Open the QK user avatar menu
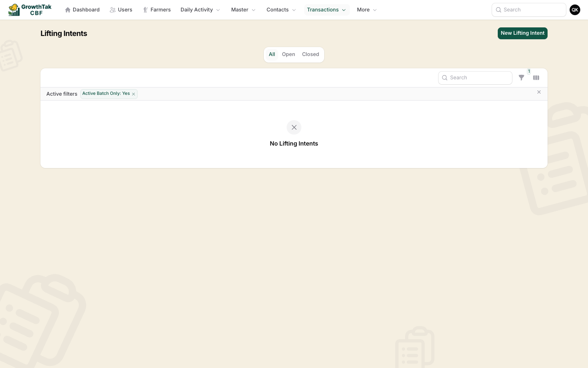This screenshot has height=368, width=588. coord(575,10)
